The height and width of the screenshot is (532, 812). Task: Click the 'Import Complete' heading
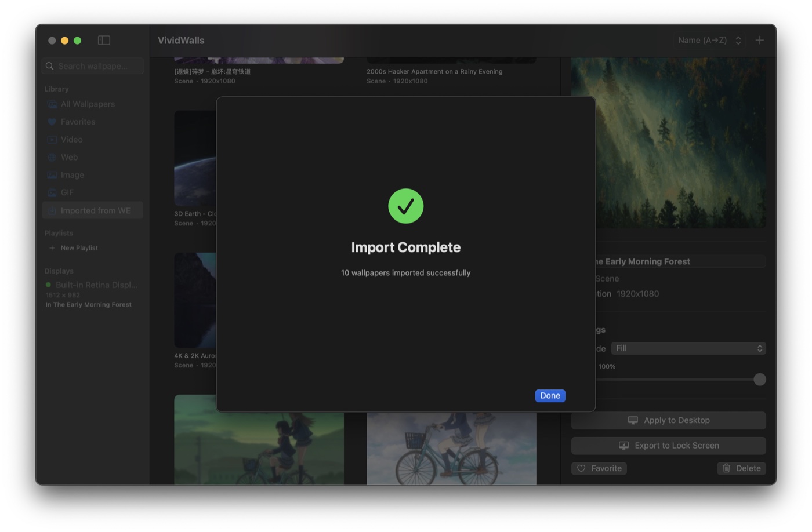pyautogui.click(x=405, y=247)
